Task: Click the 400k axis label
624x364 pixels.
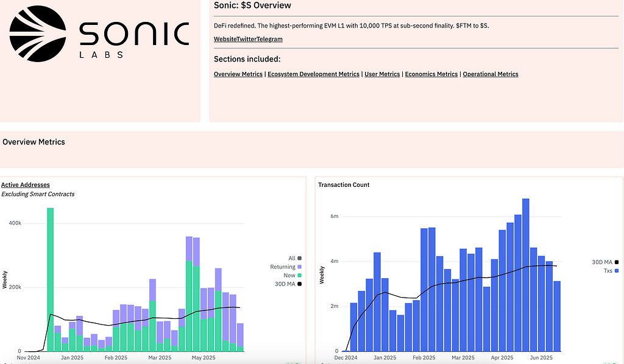Action: tap(15, 223)
